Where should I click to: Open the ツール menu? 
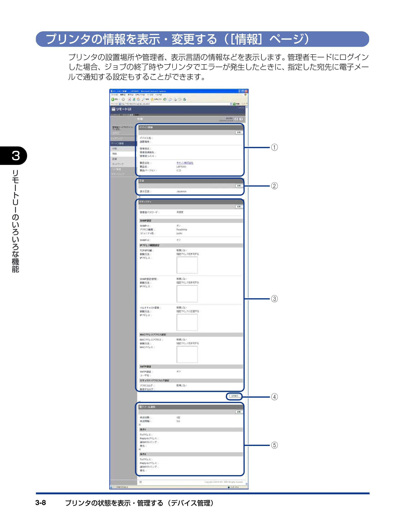coord(150,95)
